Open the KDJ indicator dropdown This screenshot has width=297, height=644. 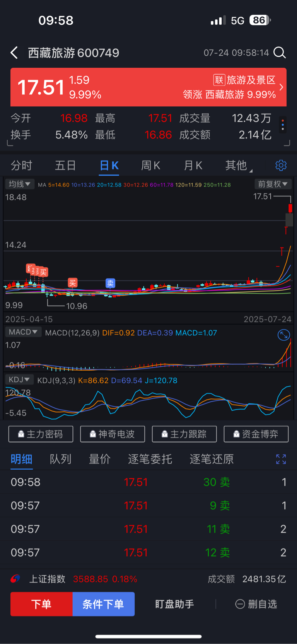[x=20, y=379]
